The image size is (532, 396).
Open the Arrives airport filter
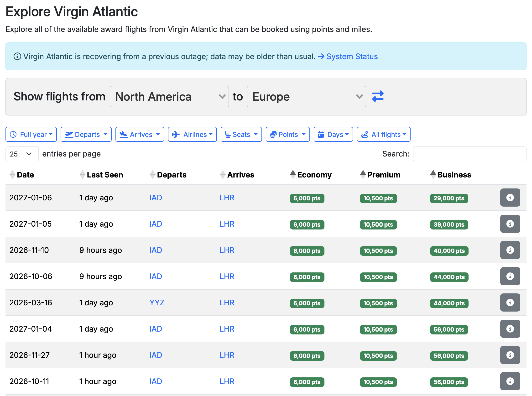pyautogui.click(x=140, y=134)
